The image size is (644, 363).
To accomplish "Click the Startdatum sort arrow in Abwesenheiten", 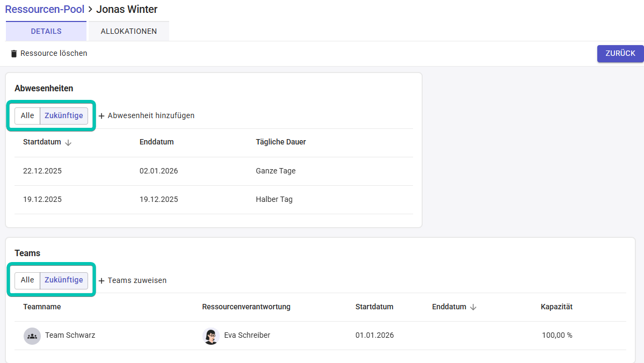I will coord(68,142).
